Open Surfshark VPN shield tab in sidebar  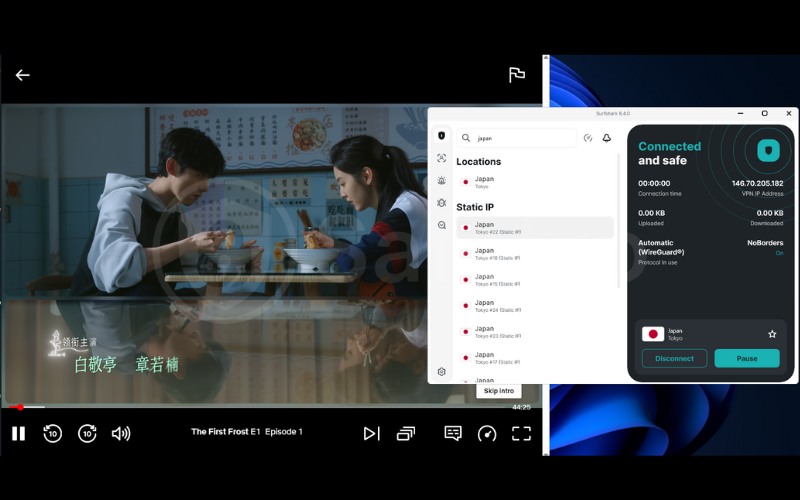click(442, 135)
